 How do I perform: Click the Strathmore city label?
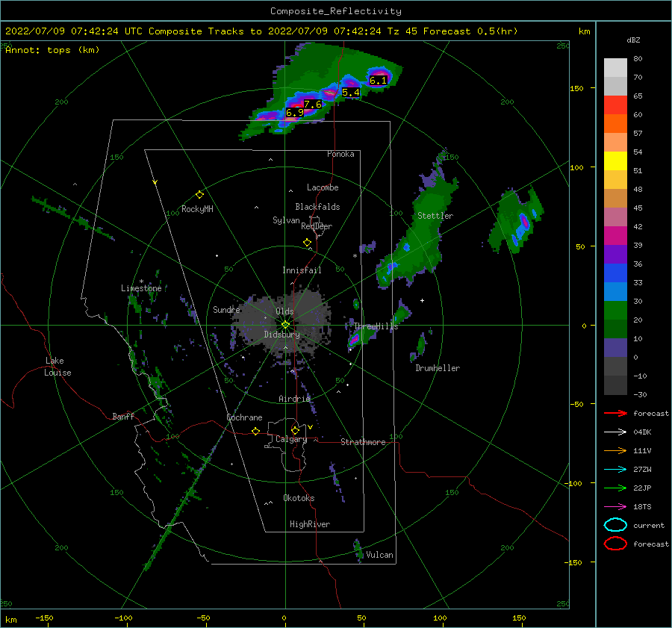click(363, 442)
